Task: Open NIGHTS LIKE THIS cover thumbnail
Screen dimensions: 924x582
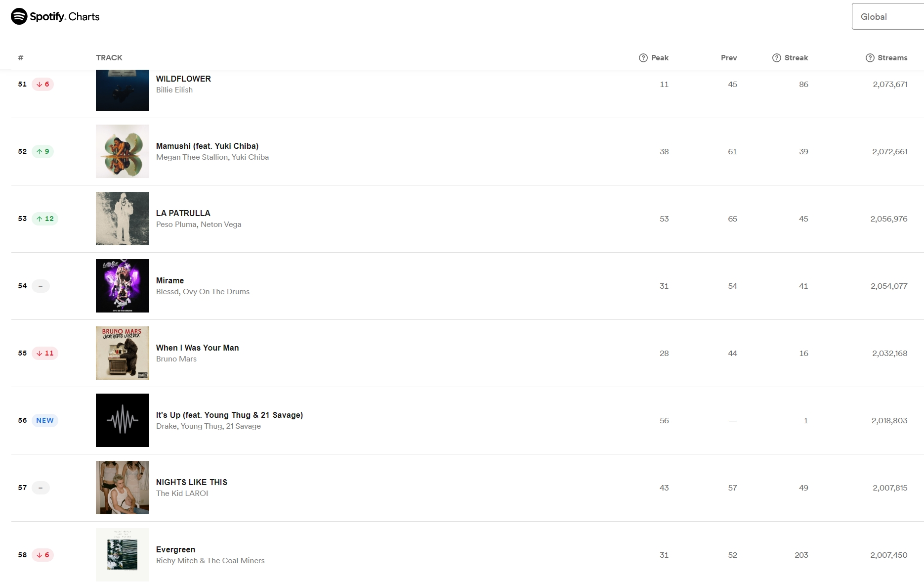Action: 123,488
